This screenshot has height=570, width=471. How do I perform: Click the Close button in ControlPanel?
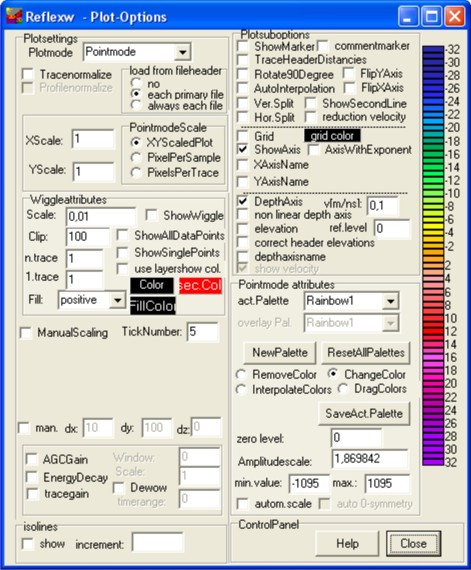tap(414, 544)
